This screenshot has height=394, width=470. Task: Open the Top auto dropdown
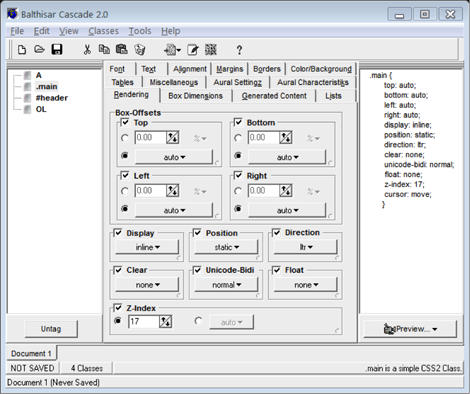(x=174, y=157)
